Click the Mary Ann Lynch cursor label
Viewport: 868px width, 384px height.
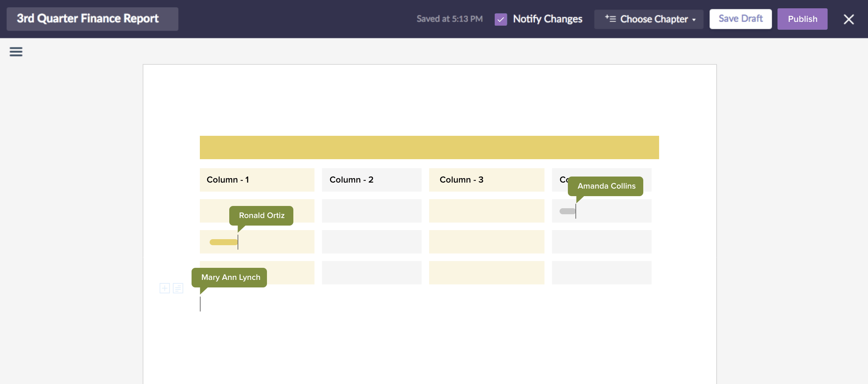click(230, 277)
